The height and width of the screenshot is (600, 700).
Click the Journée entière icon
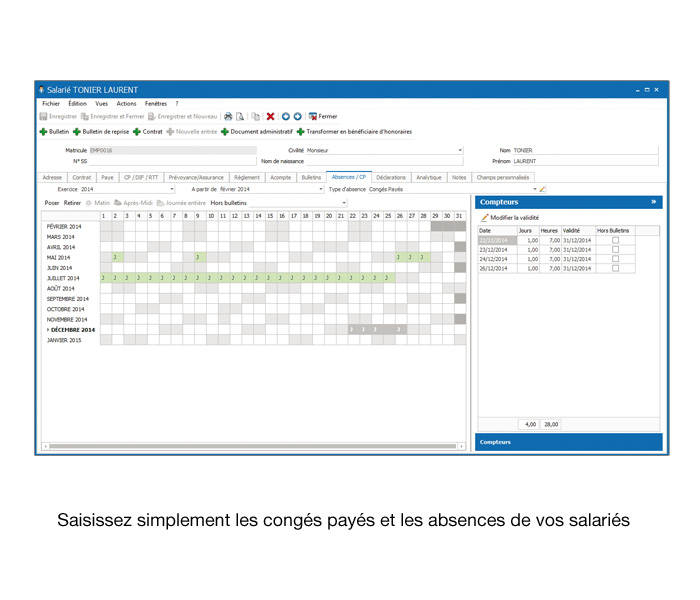[x=160, y=203]
